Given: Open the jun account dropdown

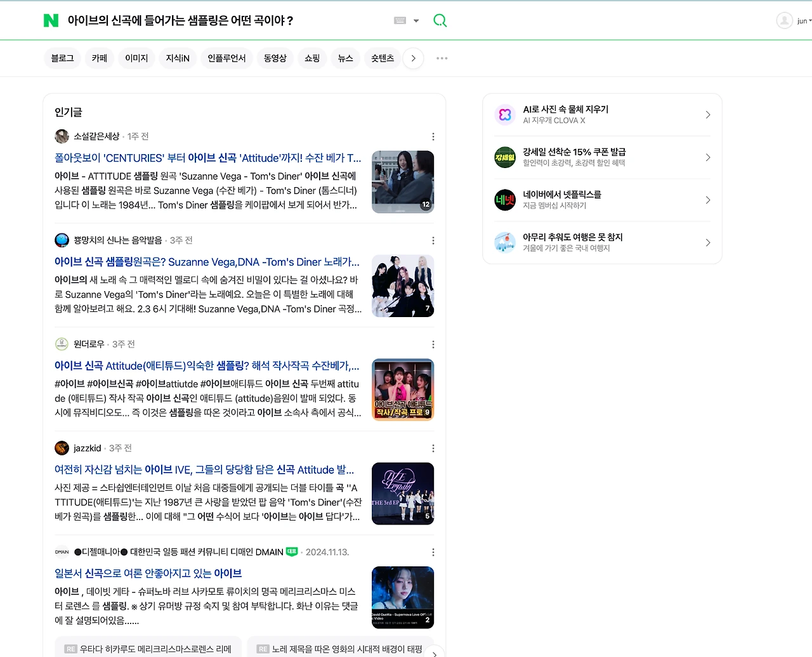Looking at the screenshot, I should coord(804,21).
